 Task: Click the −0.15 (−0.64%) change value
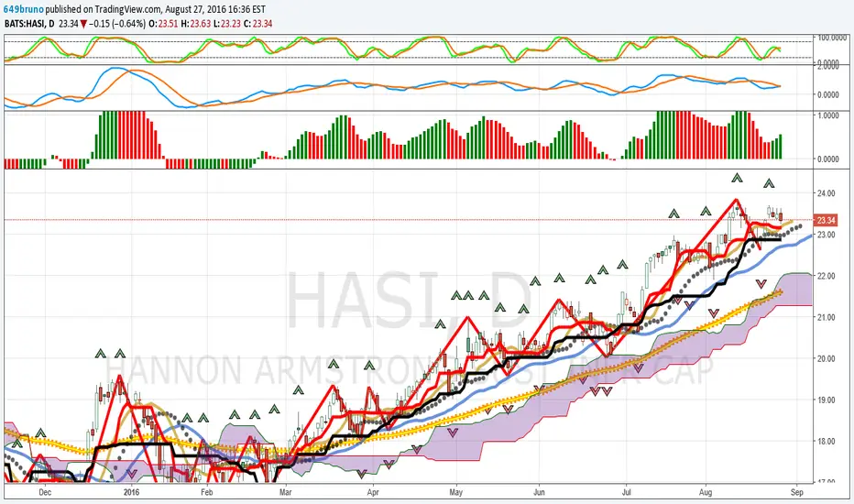(x=117, y=24)
